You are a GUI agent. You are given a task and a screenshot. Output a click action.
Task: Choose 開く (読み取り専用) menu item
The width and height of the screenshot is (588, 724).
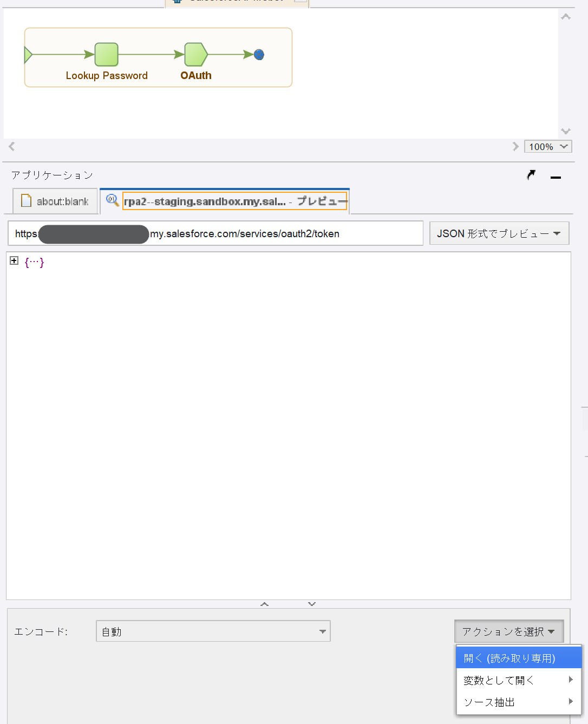click(519, 658)
